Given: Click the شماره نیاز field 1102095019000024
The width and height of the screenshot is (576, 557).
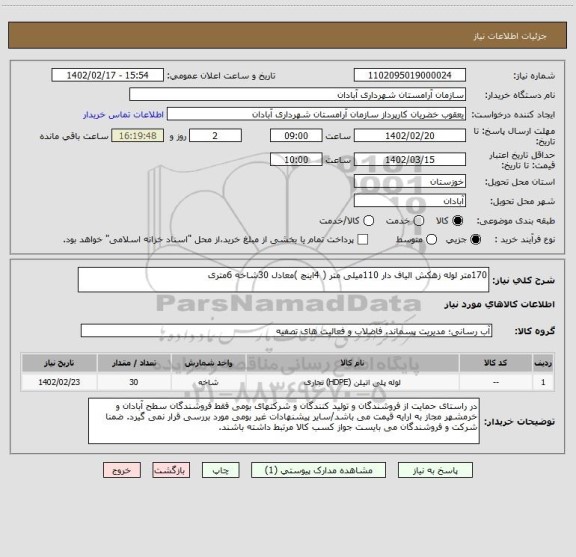Looking at the screenshot, I should pos(410,75).
